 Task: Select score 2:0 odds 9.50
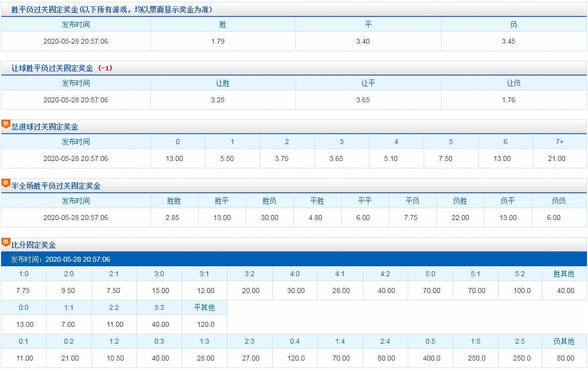[x=68, y=291]
